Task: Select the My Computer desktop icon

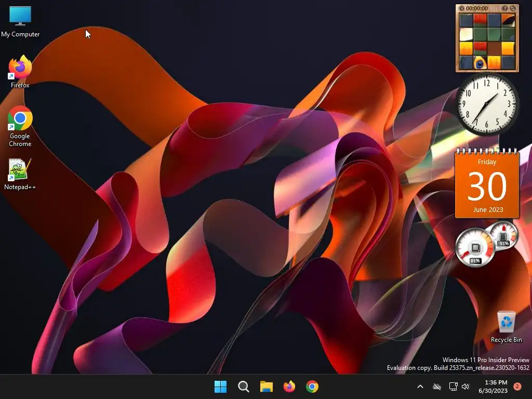Action: coord(20,21)
